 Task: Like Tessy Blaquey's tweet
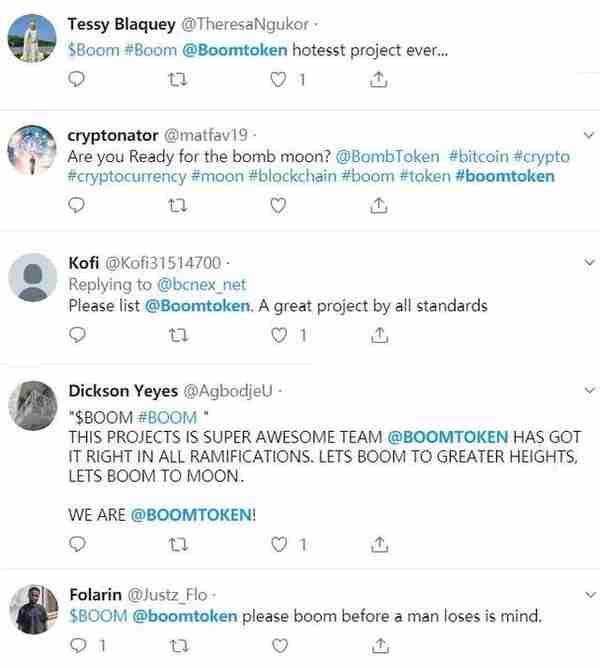click(278, 80)
